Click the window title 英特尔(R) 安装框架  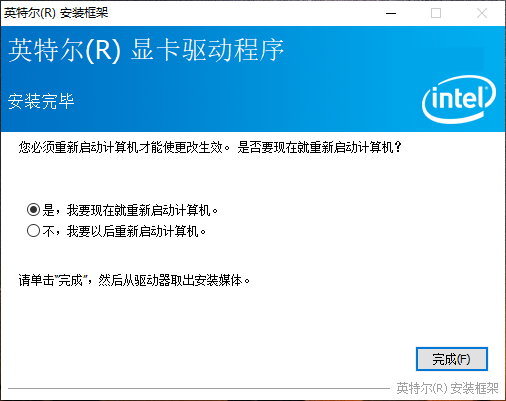click(x=56, y=13)
